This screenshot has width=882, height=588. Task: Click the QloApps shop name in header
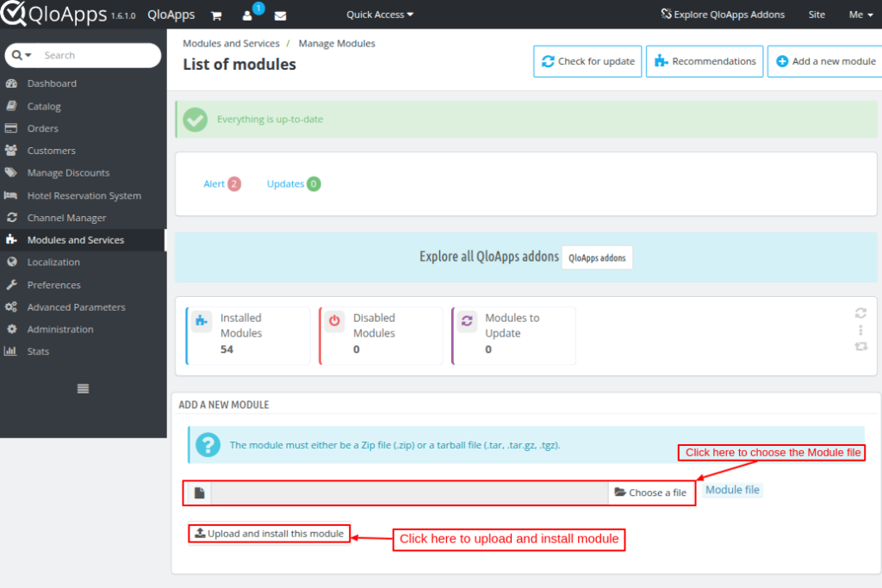(x=171, y=15)
